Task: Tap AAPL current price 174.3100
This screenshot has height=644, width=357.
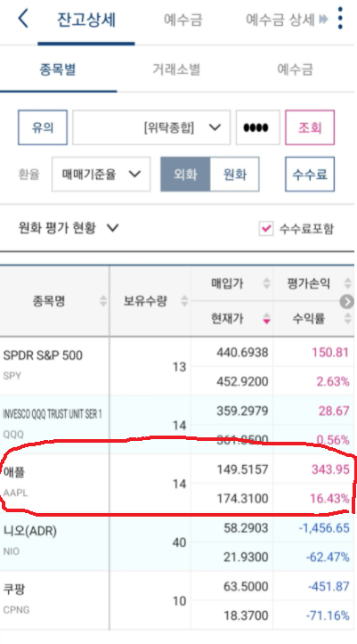Action: click(x=242, y=499)
